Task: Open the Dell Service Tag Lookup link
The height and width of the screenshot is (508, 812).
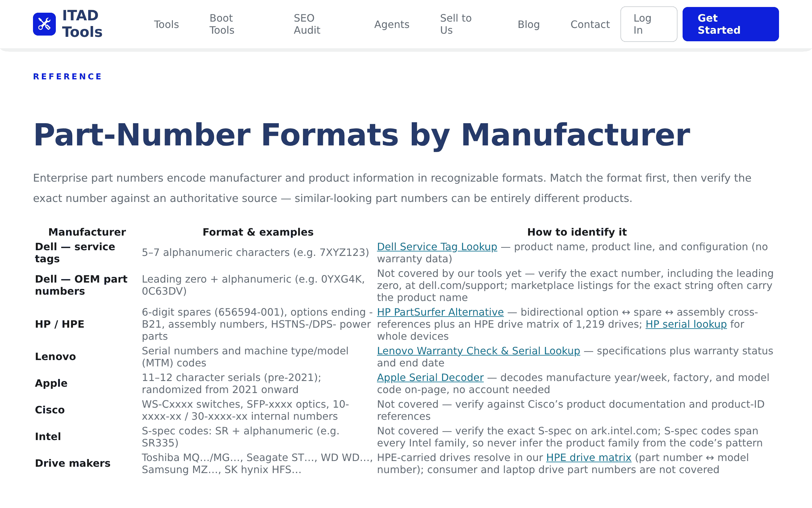Action: point(437,247)
